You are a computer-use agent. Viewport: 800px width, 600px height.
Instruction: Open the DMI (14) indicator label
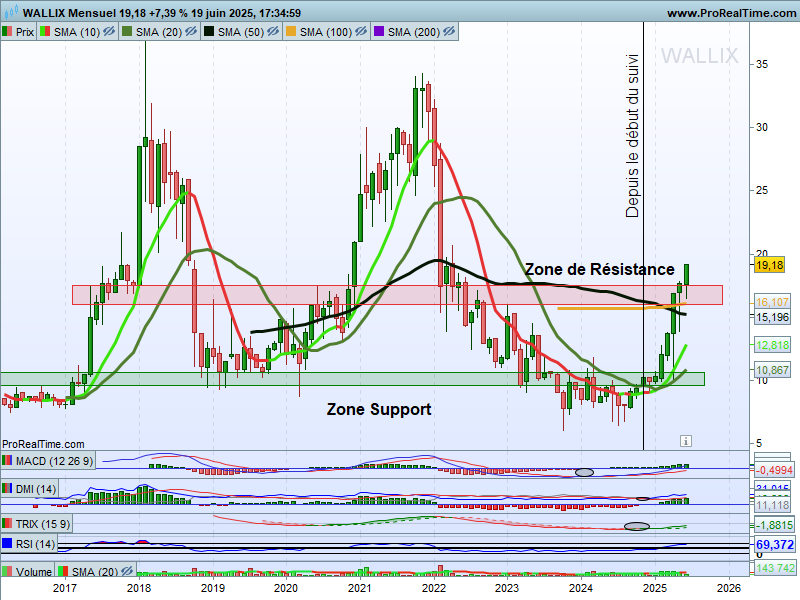coord(36,489)
